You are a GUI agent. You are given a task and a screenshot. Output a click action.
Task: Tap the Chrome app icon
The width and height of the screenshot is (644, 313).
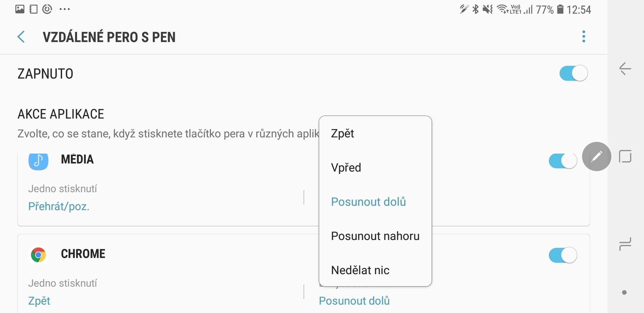point(38,255)
